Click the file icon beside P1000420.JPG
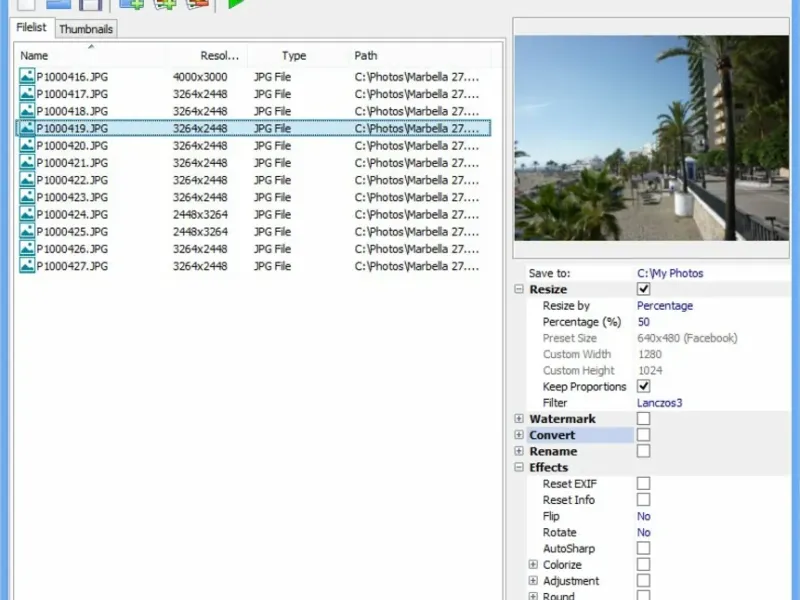 pos(27,145)
